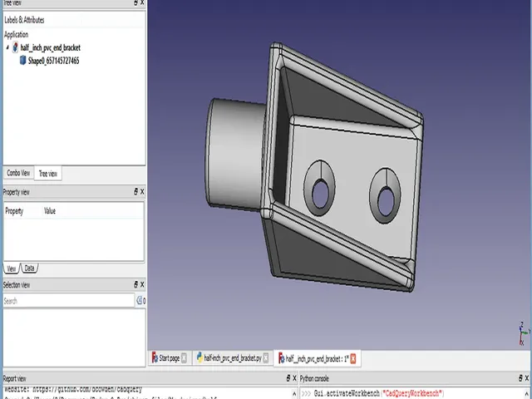This screenshot has height=399, width=532.
Task: Close the Tree view panel
Action: tap(142, 2)
